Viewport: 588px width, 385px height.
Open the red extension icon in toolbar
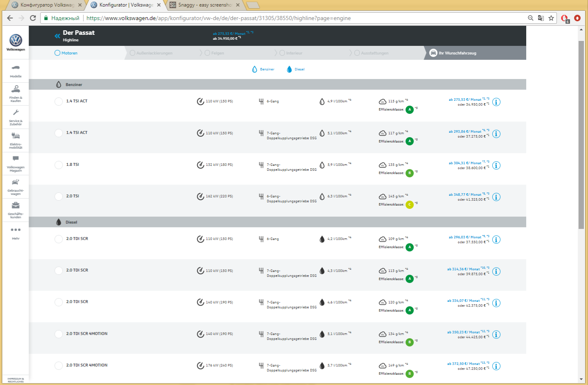pos(577,18)
